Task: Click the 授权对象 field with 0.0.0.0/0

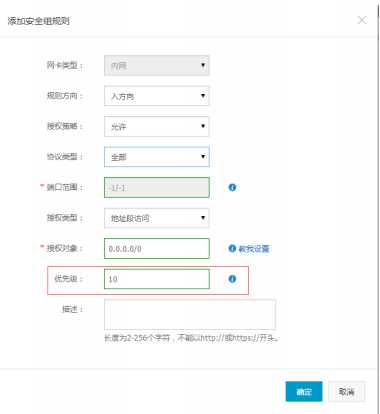Action: point(157,248)
